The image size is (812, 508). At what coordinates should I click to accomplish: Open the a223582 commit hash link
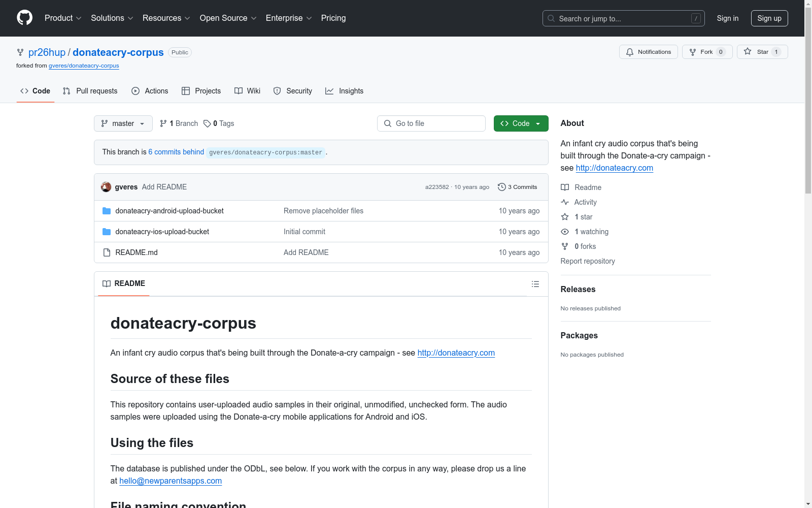click(x=437, y=187)
